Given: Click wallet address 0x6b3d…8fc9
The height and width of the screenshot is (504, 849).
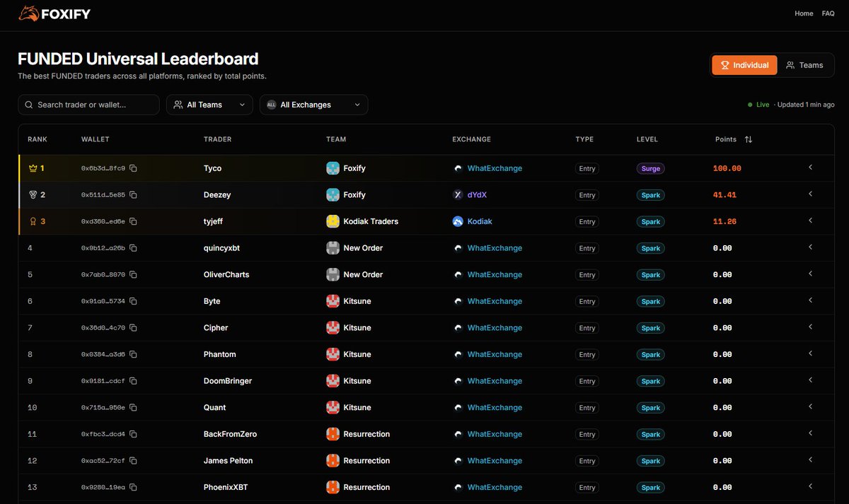Looking at the screenshot, I should [103, 168].
